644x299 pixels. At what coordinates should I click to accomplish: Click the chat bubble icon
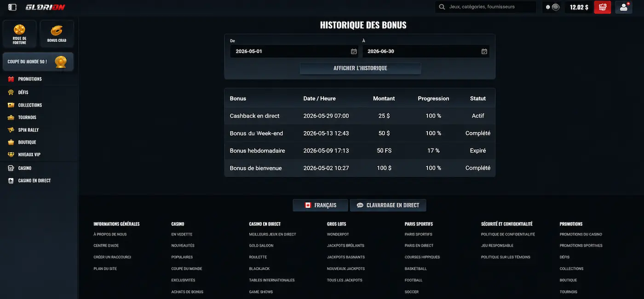(x=360, y=205)
